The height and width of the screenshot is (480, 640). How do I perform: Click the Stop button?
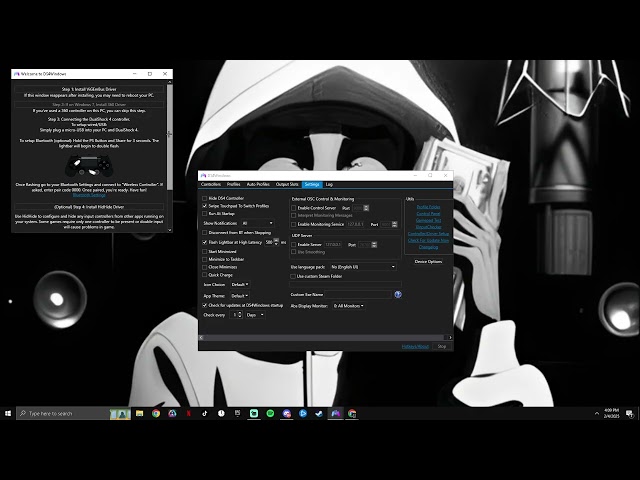point(442,347)
